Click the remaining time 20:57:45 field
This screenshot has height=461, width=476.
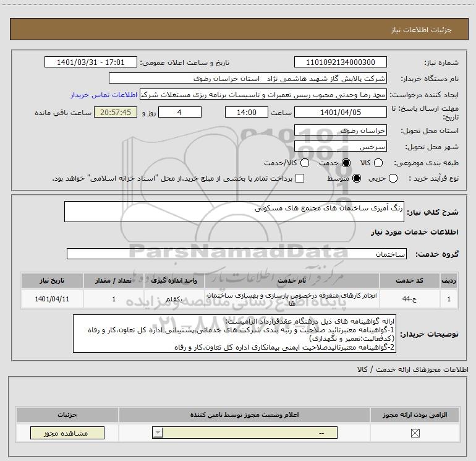116,112
